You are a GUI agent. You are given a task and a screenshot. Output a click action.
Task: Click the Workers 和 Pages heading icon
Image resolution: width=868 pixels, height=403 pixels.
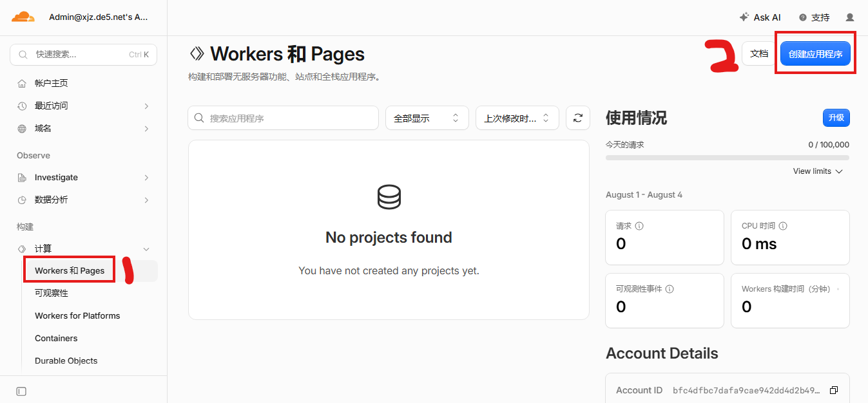point(197,53)
